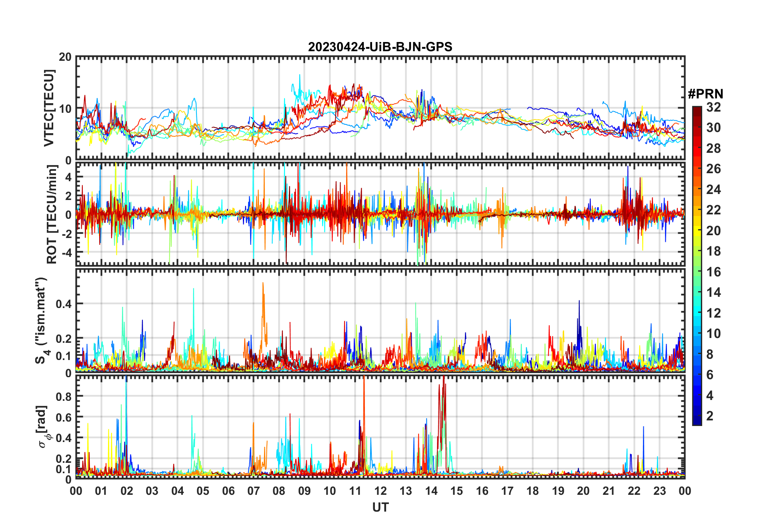Viewport: 761px width, 532px height.
Task: Select the colorbar tick label 4
Action: point(710,396)
